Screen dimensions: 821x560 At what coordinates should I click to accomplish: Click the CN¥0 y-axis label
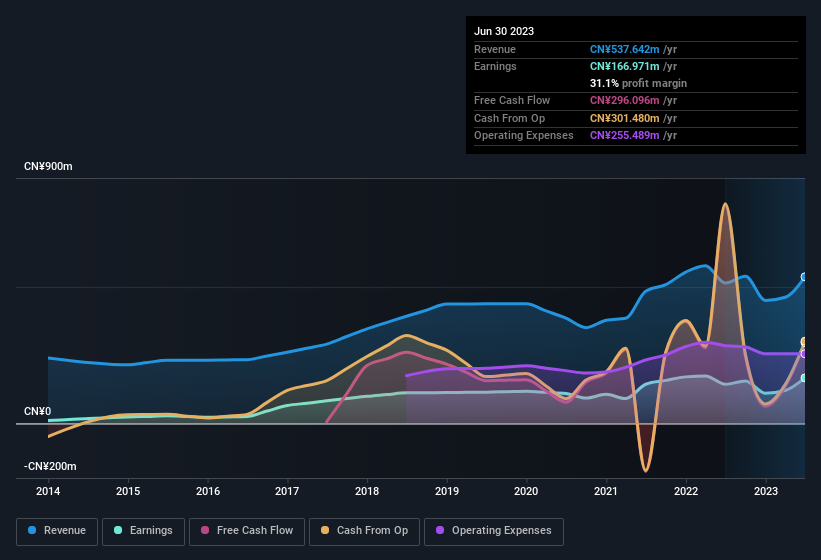(x=38, y=411)
